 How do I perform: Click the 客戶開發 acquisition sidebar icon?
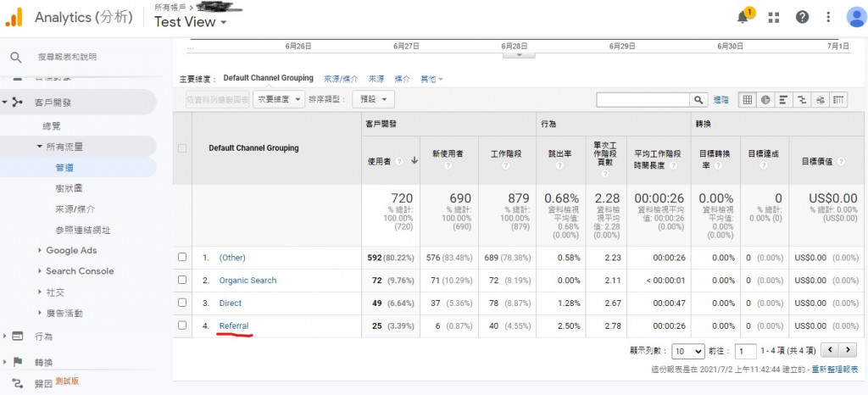click(18, 103)
